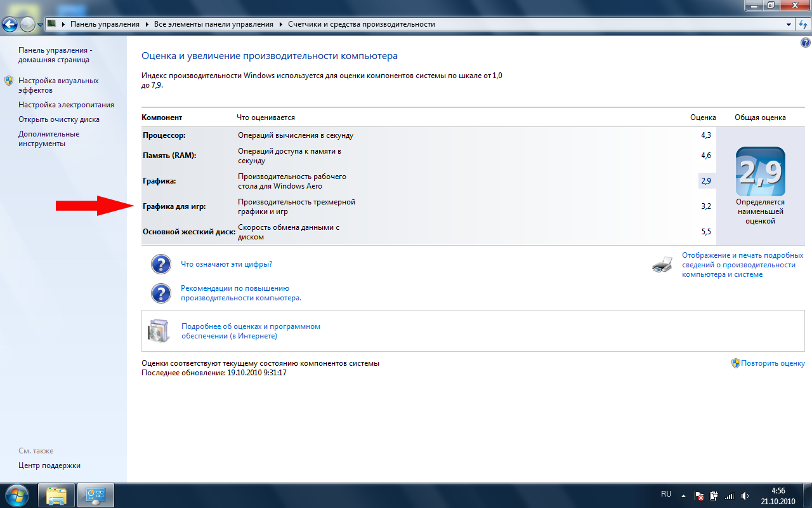812x508 pixels.
Task: Open Панель управления - домашняя страница link
Action: (x=54, y=55)
